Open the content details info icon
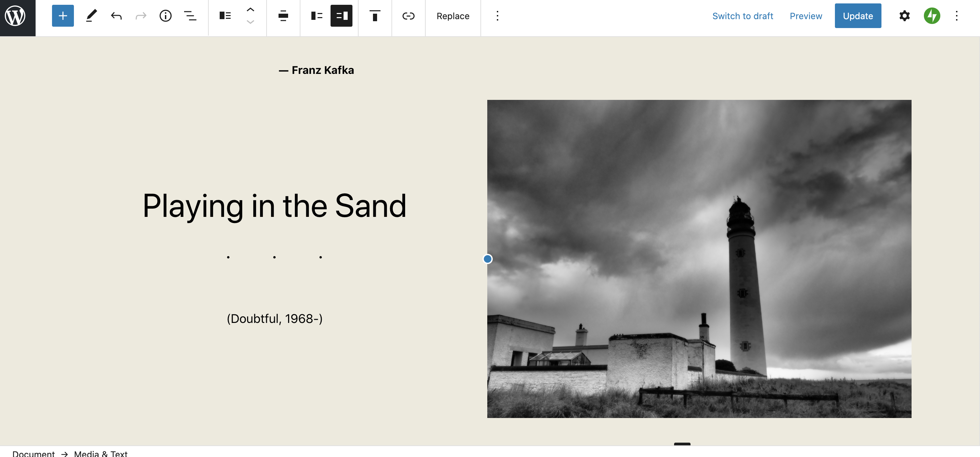The height and width of the screenshot is (457, 980). (x=166, y=16)
